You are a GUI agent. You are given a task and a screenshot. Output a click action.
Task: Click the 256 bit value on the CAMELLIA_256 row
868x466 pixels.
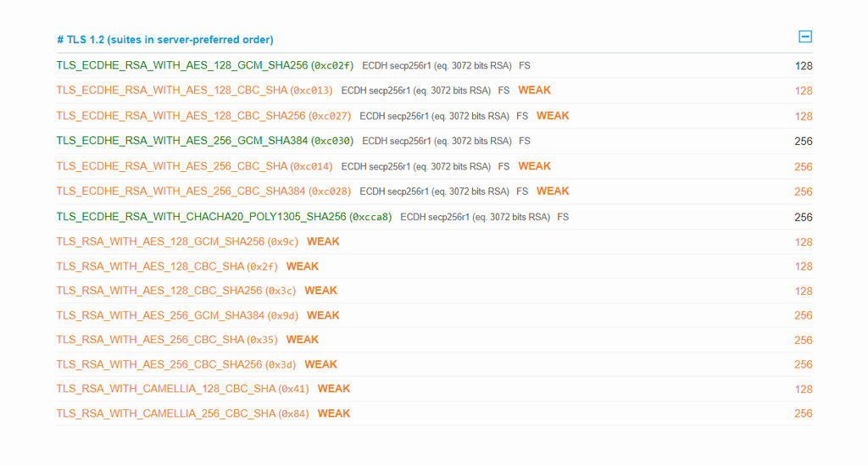coord(803,413)
